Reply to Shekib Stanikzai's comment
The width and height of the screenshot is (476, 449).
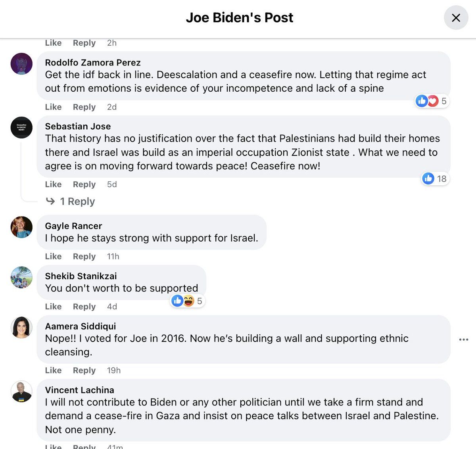pos(84,307)
